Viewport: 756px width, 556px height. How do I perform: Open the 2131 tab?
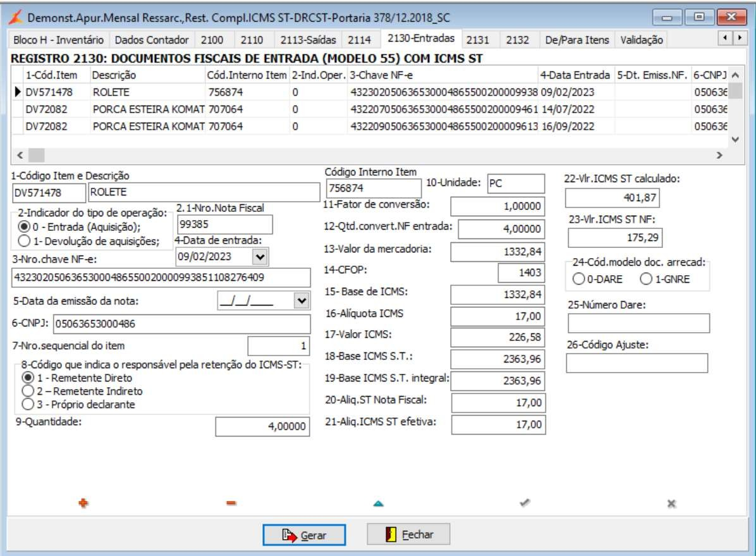(x=477, y=40)
